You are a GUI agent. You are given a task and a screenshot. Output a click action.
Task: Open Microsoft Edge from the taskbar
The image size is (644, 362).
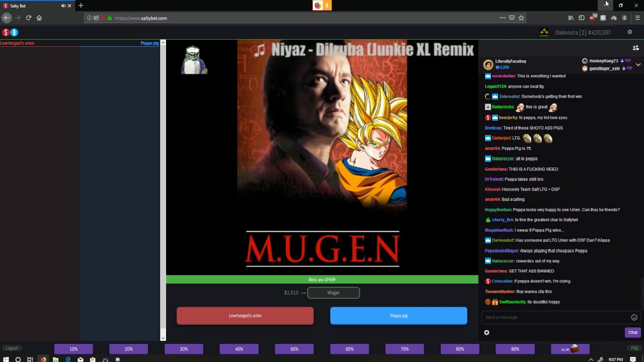[x=68, y=359]
